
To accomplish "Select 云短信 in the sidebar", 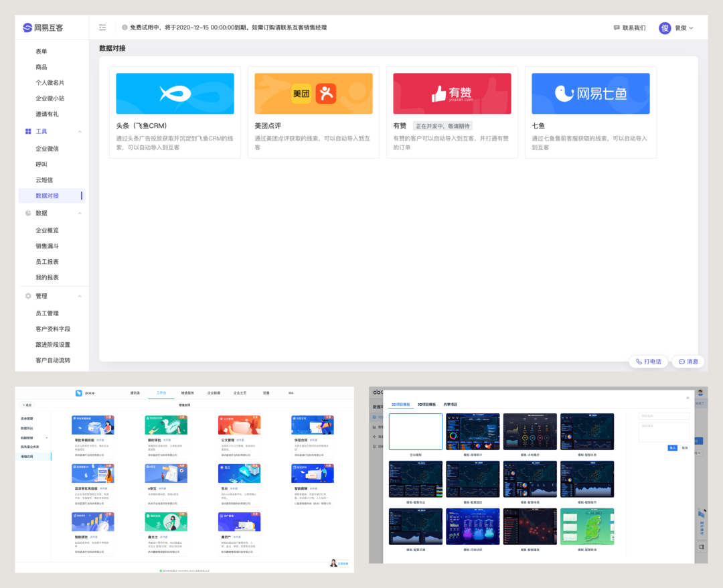I will point(44,180).
